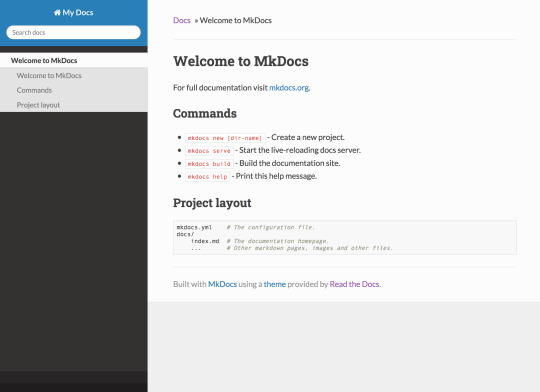Image resolution: width=540 pixels, height=392 pixels.
Task: Open the theme footer link
Action: tap(275, 284)
